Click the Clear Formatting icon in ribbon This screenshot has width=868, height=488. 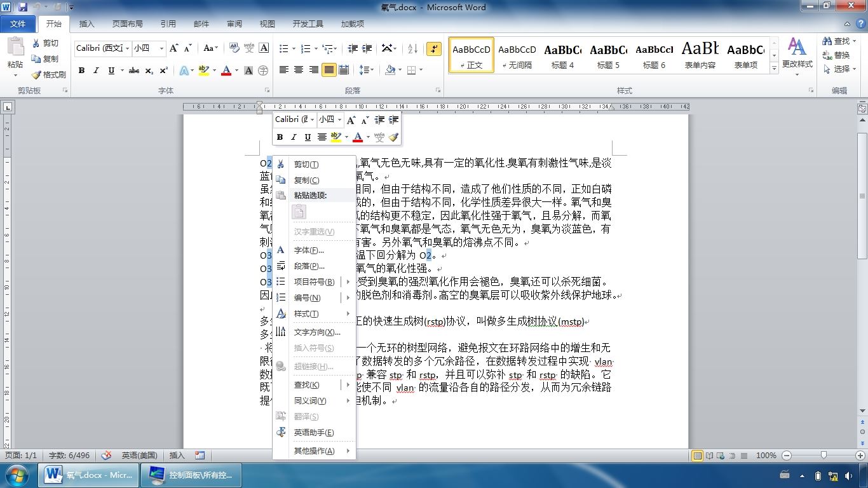234,48
